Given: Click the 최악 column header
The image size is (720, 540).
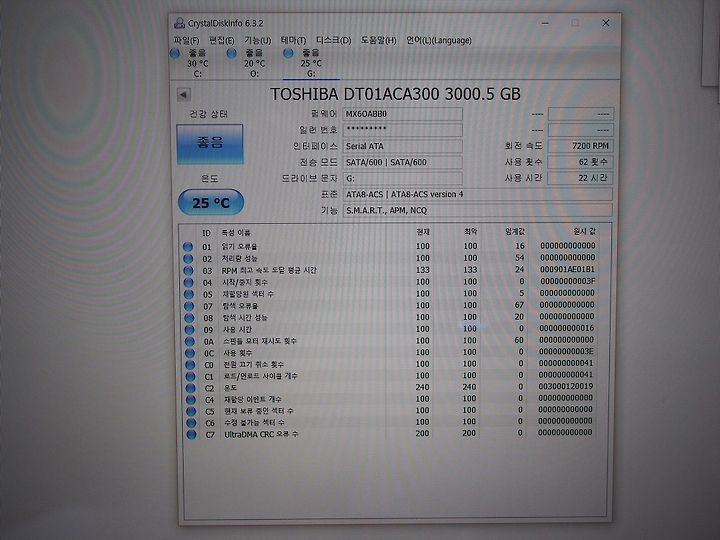Looking at the screenshot, I should tap(471, 232).
